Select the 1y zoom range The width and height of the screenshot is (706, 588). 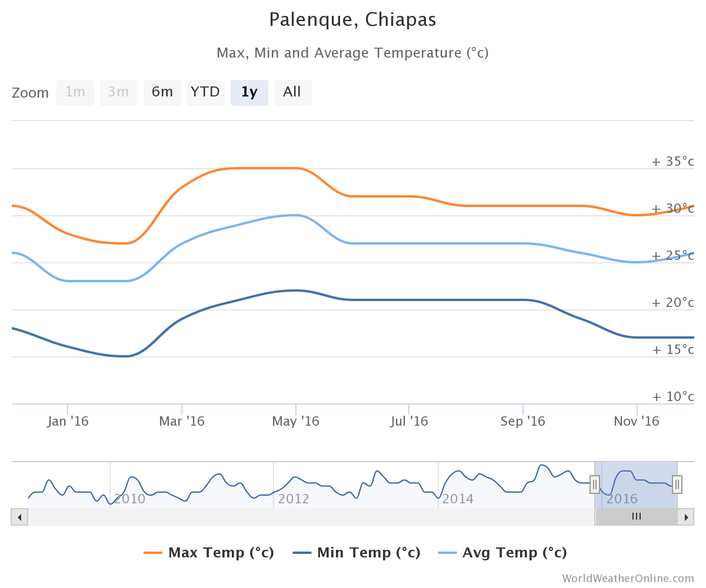click(x=249, y=92)
